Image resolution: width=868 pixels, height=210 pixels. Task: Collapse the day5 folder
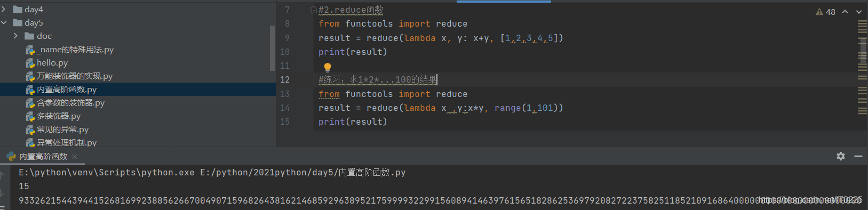pyautogui.click(x=4, y=22)
